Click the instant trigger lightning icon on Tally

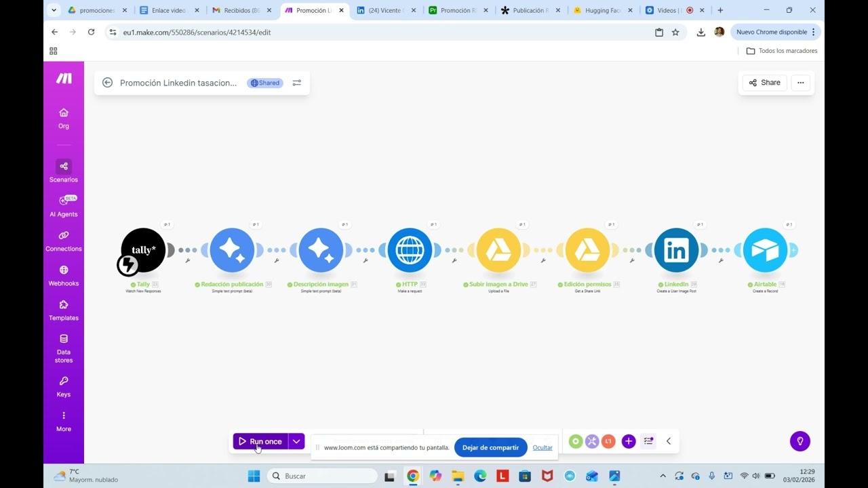pyautogui.click(x=127, y=265)
